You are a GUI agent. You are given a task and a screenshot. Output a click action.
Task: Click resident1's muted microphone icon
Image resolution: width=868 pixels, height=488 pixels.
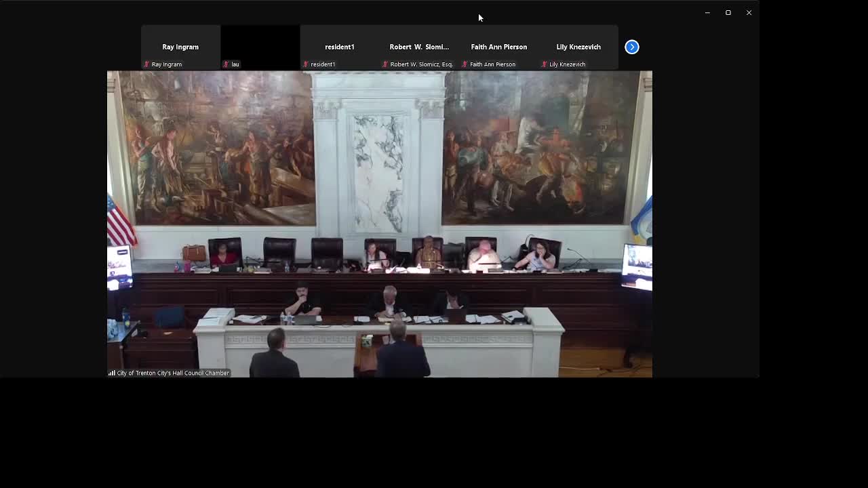[306, 64]
